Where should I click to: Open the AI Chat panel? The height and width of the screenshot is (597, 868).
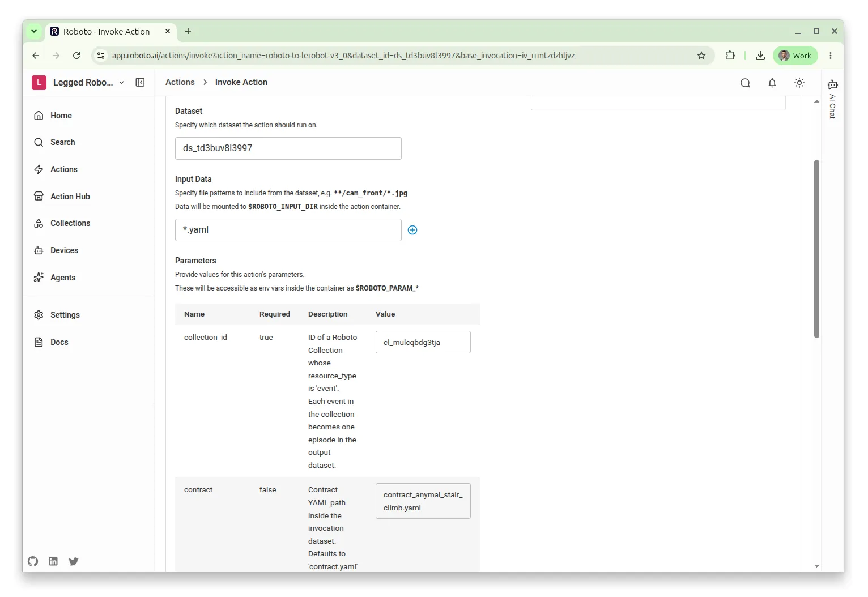coord(832,99)
